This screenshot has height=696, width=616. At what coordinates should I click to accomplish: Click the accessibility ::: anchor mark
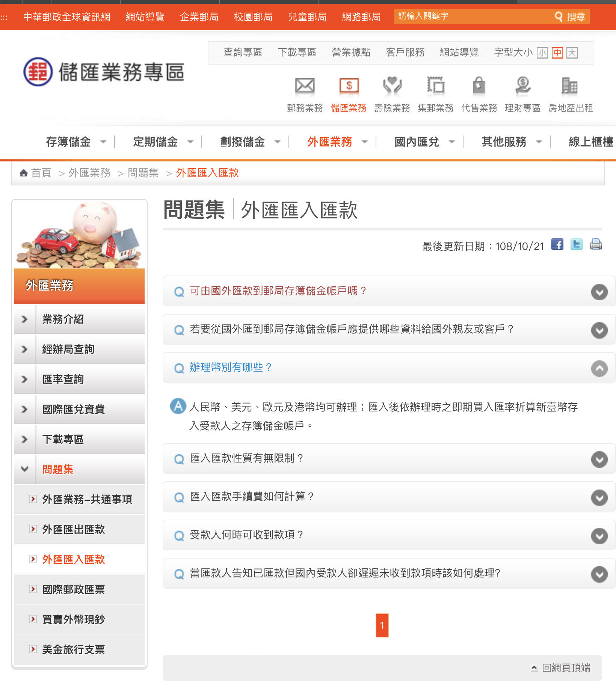click(4, 18)
